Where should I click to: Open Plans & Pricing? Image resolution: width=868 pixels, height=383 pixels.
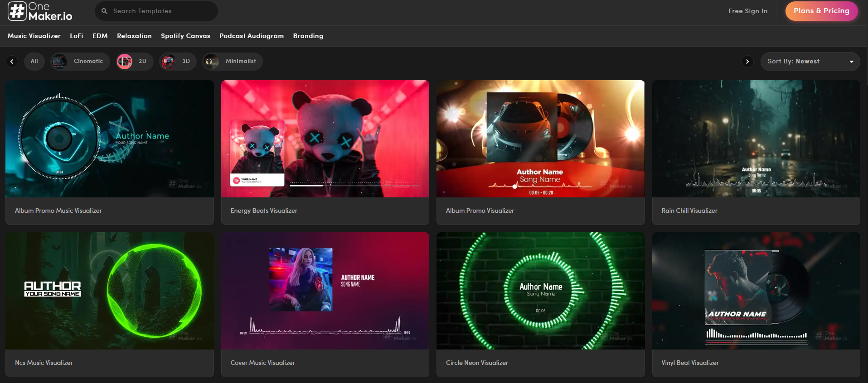coord(821,11)
